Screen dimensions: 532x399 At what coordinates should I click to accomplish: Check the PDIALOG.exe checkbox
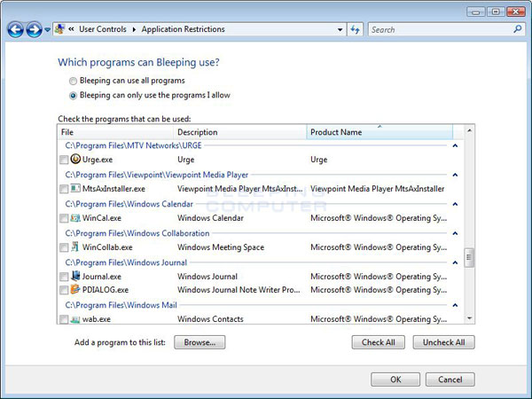64,290
